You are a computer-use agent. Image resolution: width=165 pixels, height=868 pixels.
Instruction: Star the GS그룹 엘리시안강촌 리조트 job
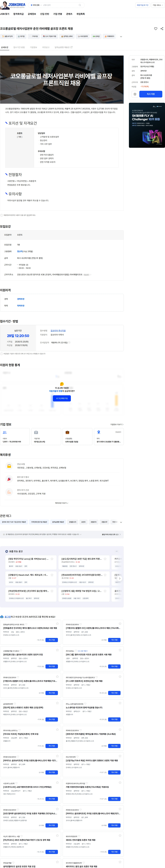[120, 650]
